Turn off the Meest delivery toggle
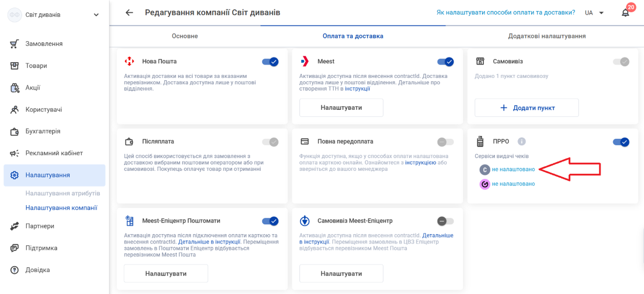 click(446, 62)
